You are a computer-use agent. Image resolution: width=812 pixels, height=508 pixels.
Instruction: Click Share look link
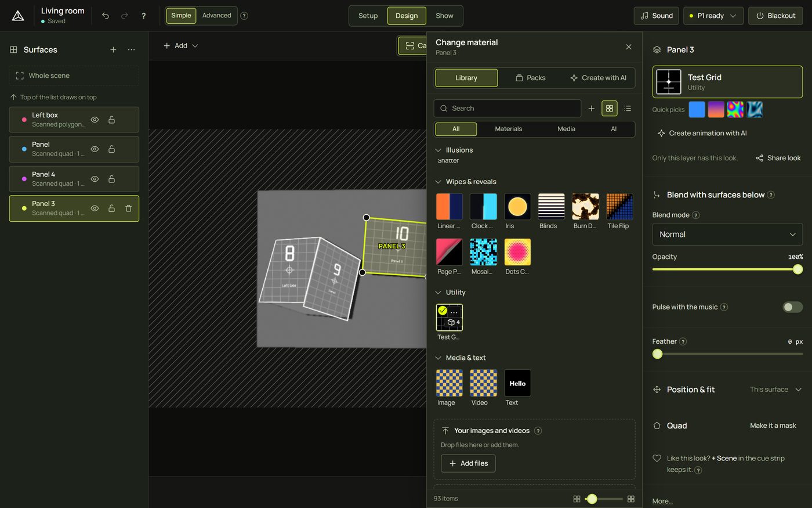point(778,158)
